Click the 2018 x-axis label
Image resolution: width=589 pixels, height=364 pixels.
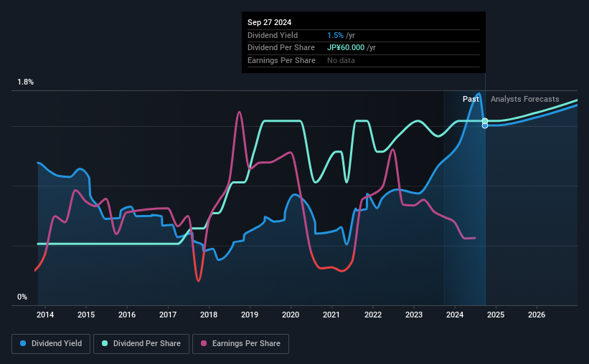[209, 315]
